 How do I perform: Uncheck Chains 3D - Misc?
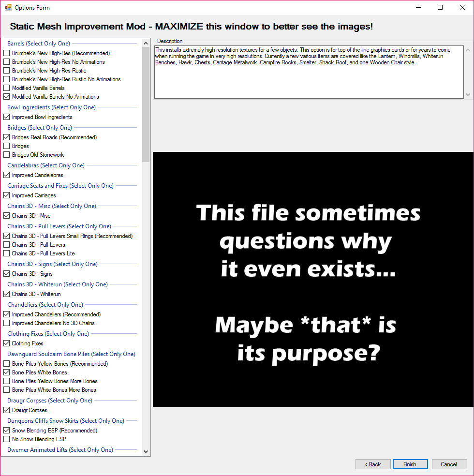(x=6, y=216)
